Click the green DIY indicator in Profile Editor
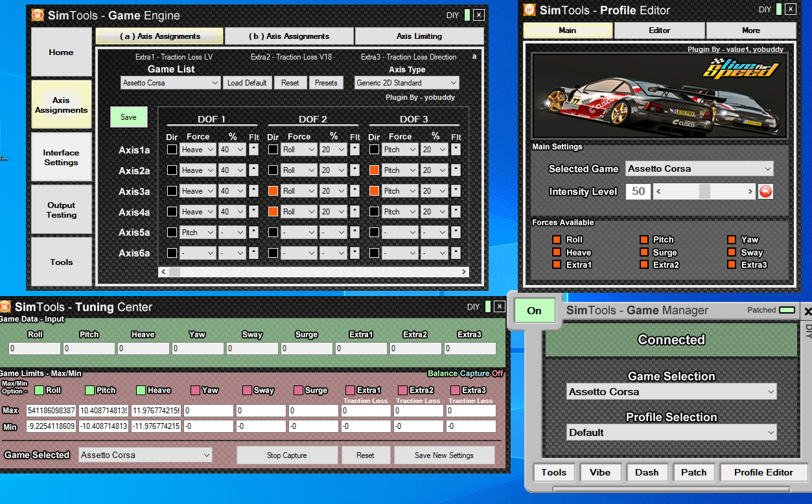Image resolution: width=812 pixels, height=504 pixels. coord(780,10)
